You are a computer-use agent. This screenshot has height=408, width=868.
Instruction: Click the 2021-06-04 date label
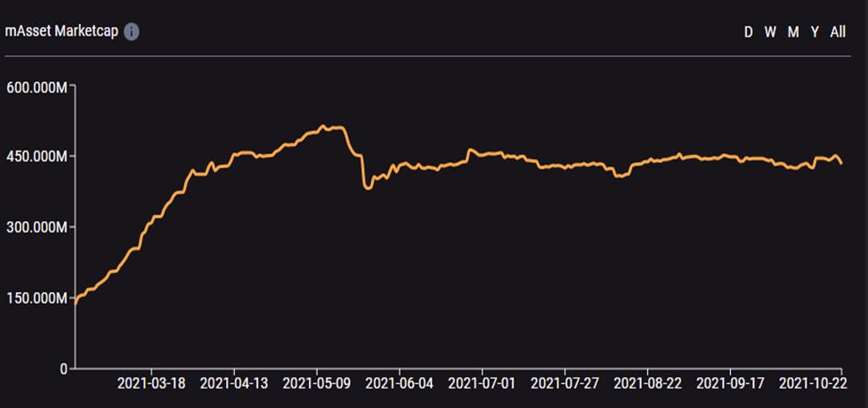point(399,383)
